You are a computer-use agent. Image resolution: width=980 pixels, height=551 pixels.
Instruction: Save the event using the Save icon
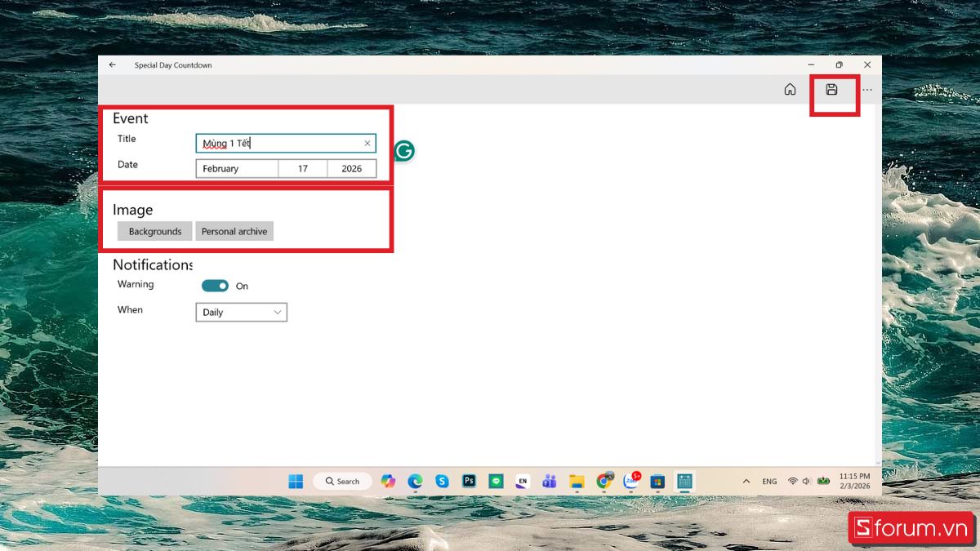click(833, 90)
